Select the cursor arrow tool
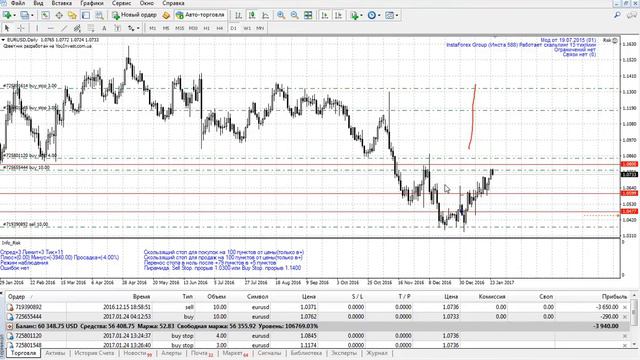Screen dimensions: 640x360 pyautogui.click(x=7, y=28)
